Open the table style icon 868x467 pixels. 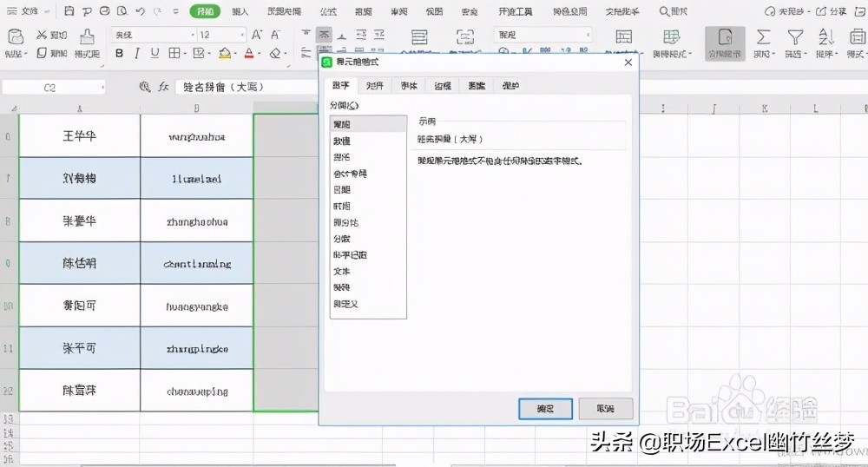click(672, 37)
